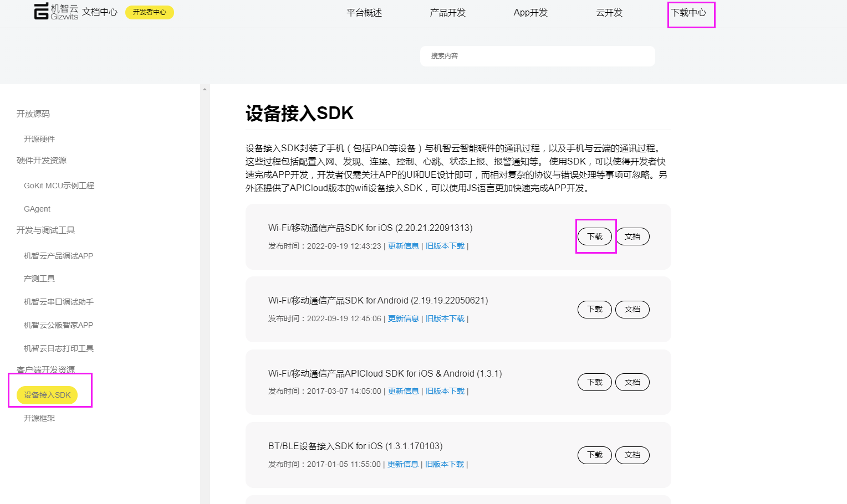Switch to 产品开发 navigation tab
847x504 pixels.
(x=448, y=13)
